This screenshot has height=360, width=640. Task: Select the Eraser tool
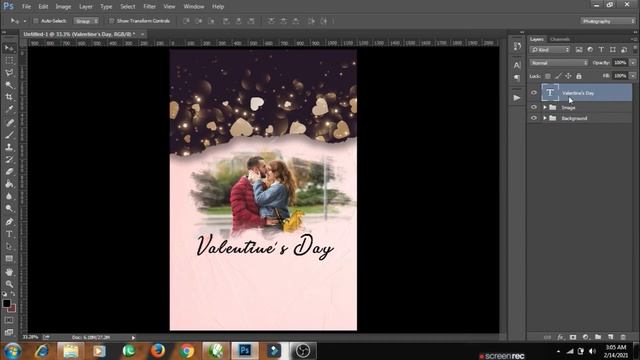click(x=9, y=171)
